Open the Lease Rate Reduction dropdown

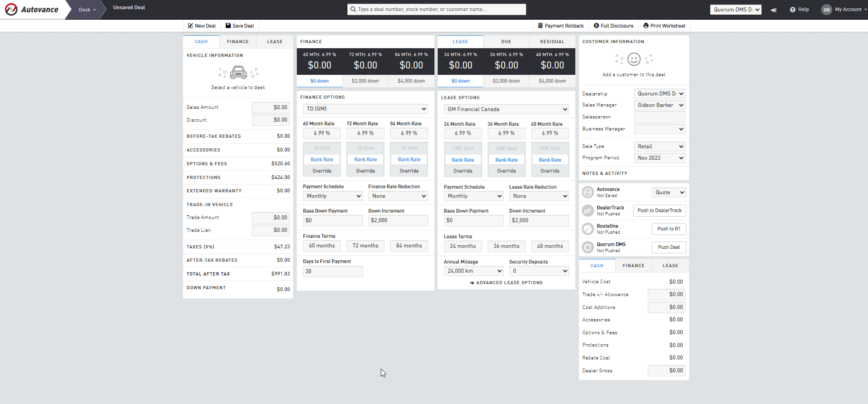point(539,196)
